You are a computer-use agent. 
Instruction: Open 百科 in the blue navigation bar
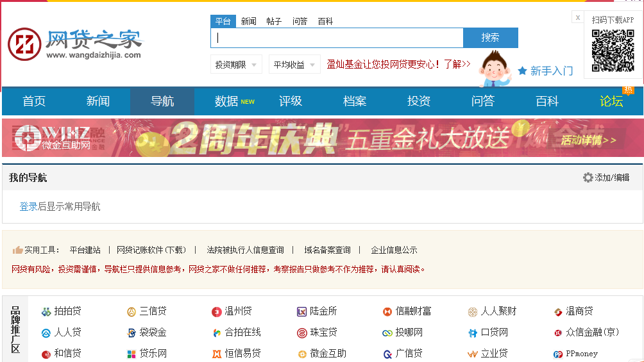(x=547, y=101)
